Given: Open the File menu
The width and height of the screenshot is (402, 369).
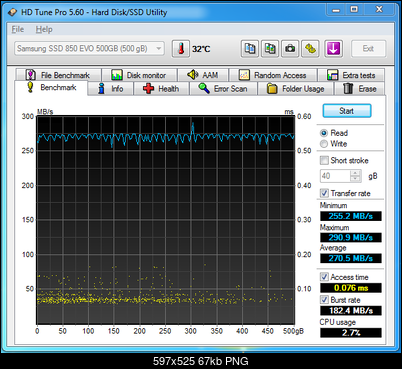Looking at the screenshot, I should tap(18, 29).
